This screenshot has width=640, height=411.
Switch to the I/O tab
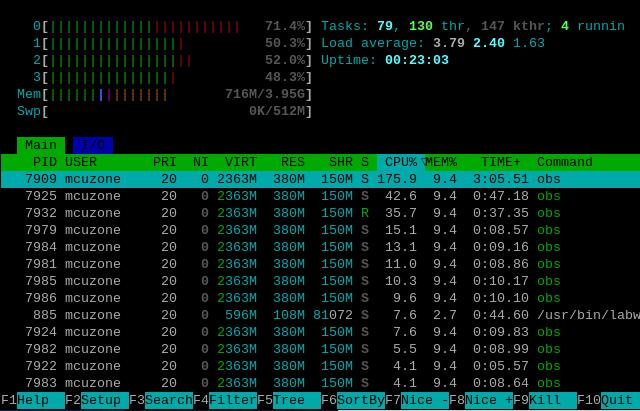click(93, 145)
